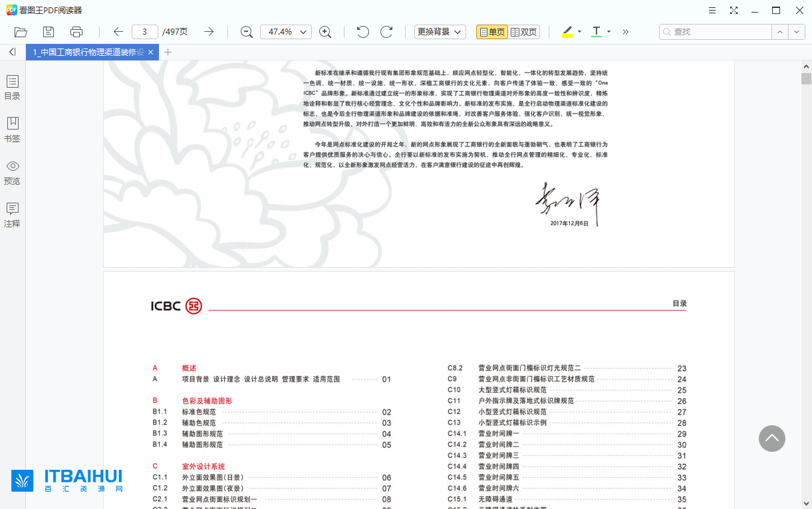This screenshot has height=509, width=812.
Task: Expand text tool color dropdown arrow
Action: (x=609, y=32)
